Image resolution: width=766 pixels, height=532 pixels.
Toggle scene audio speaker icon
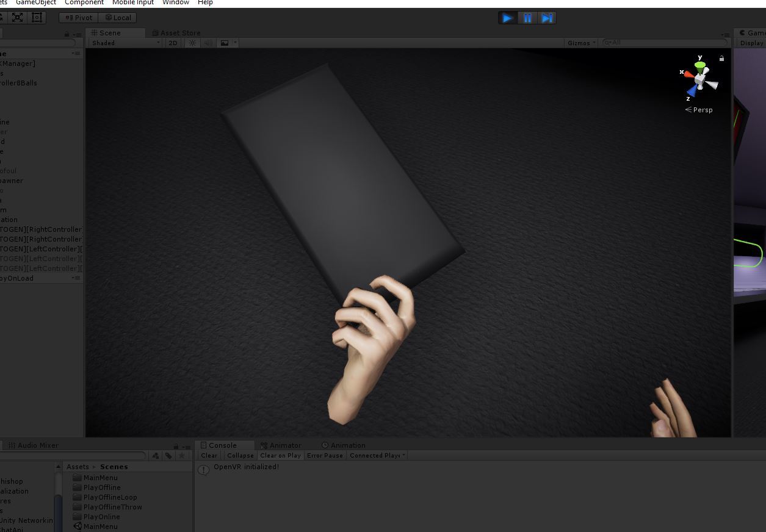(208, 43)
